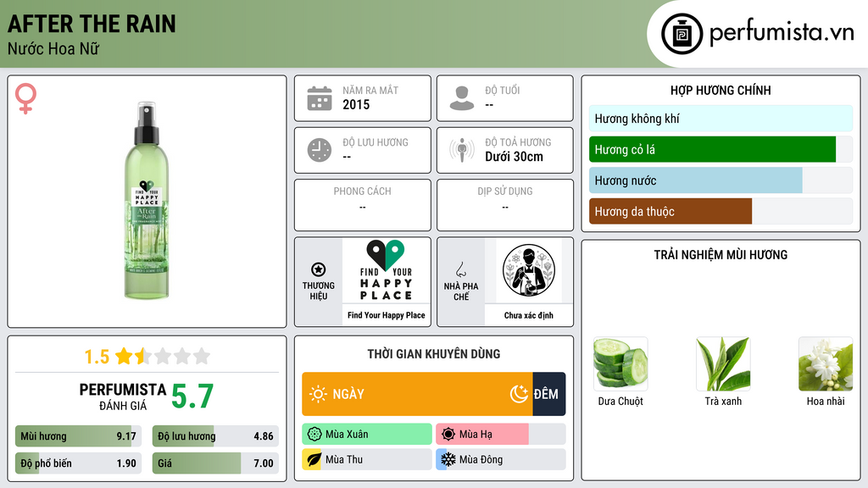Click the spring flower icon beside Mùa Xuân
The image size is (868, 488).
(314, 435)
